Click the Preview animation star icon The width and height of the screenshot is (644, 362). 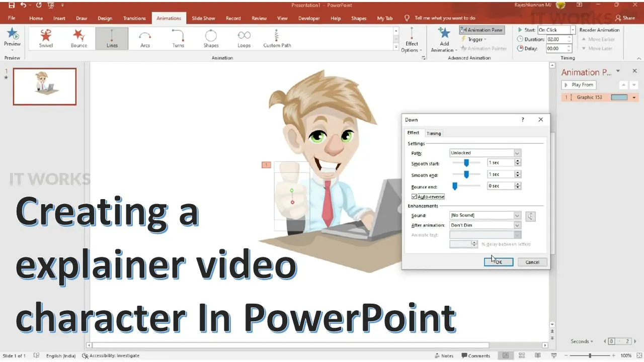(12, 34)
